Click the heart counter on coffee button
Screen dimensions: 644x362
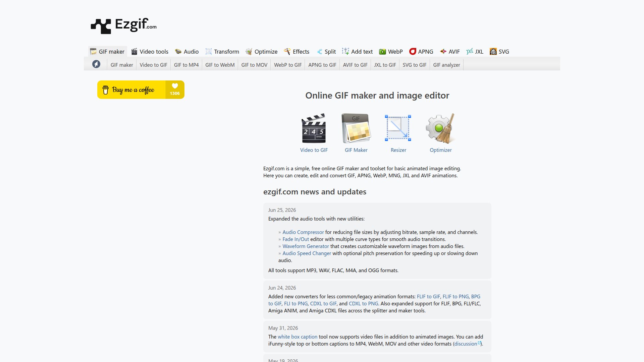coord(175,89)
